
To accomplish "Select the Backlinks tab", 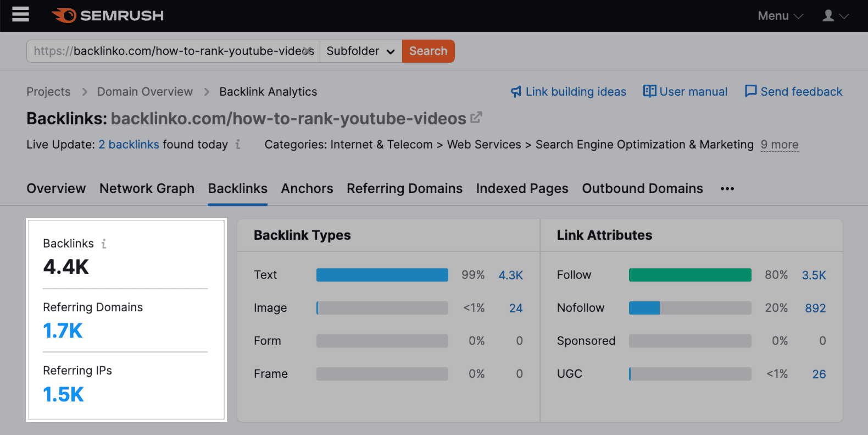I will (x=237, y=189).
